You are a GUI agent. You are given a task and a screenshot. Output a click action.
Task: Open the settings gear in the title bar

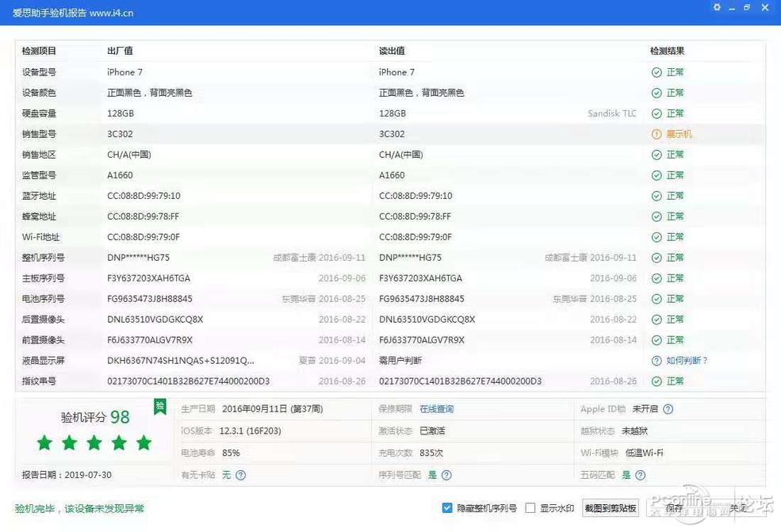point(717,7)
